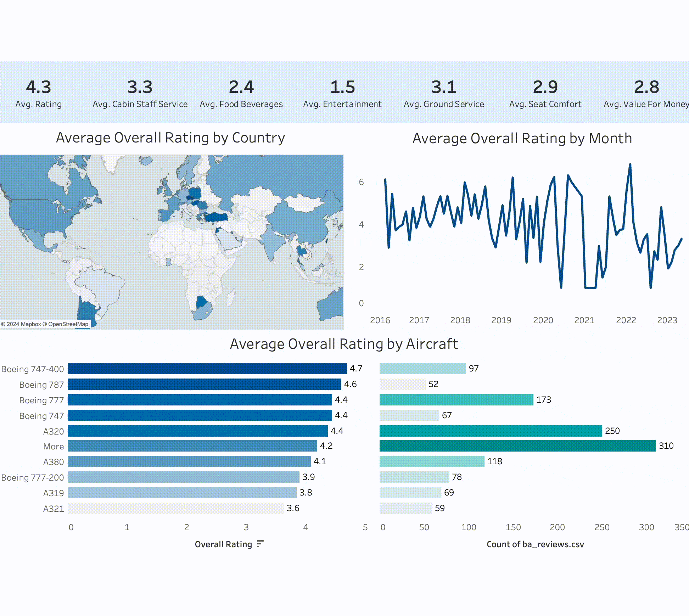
Task: Click the count bar labeled 67
Action: coord(409,415)
